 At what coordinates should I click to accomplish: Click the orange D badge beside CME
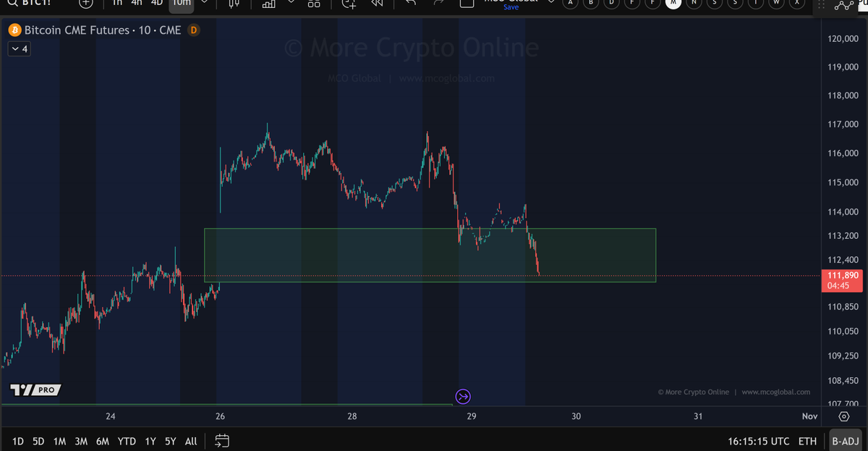[193, 31]
